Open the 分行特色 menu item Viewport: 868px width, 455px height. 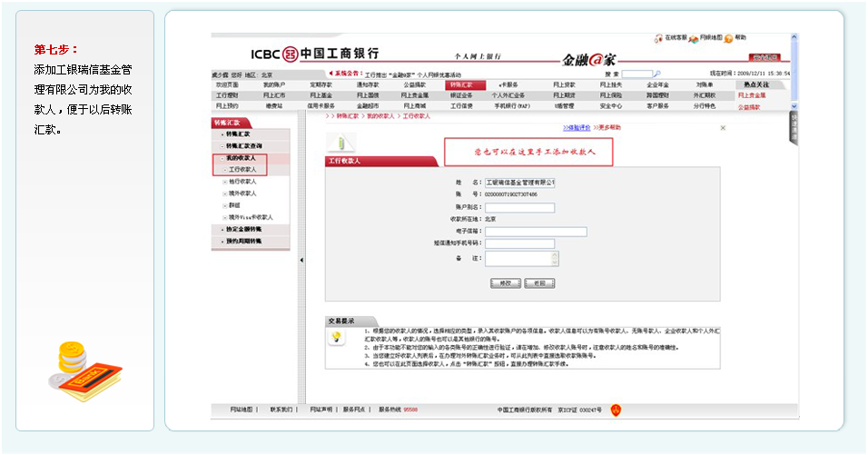[705, 105]
